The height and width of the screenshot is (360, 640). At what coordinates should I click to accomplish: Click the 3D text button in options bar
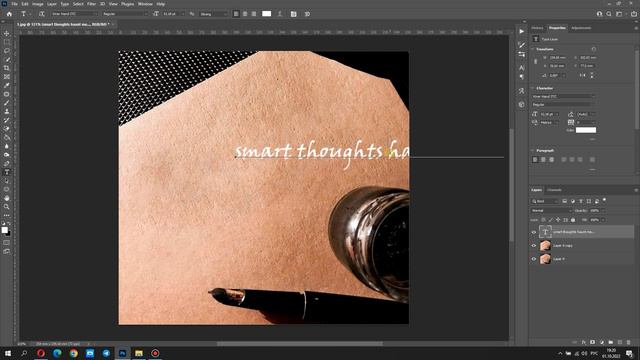point(307,14)
